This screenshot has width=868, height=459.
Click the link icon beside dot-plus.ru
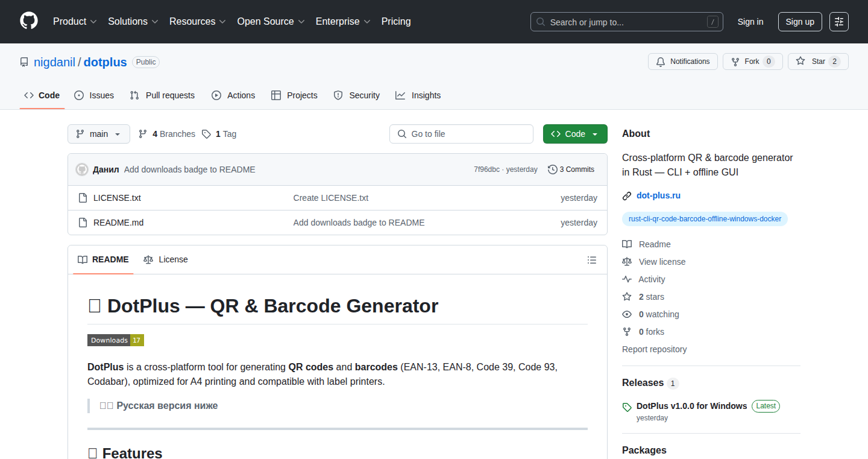point(627,196)
